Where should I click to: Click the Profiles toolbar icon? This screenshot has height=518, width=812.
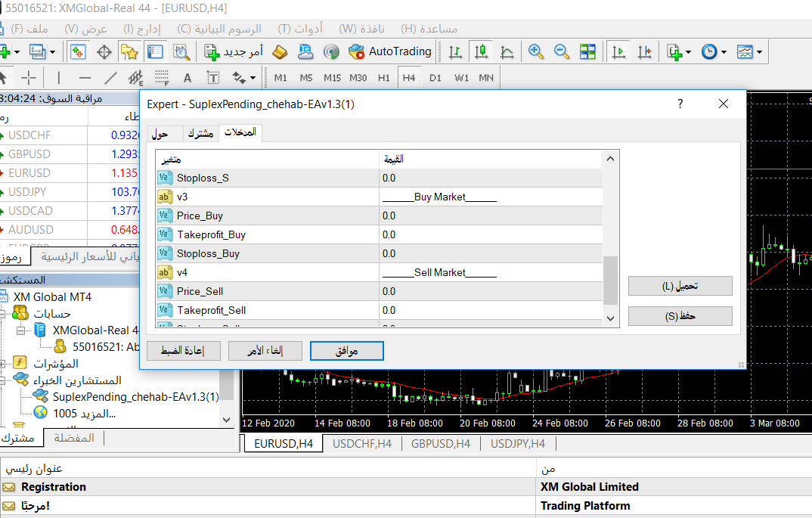click(x=37, y=51)
